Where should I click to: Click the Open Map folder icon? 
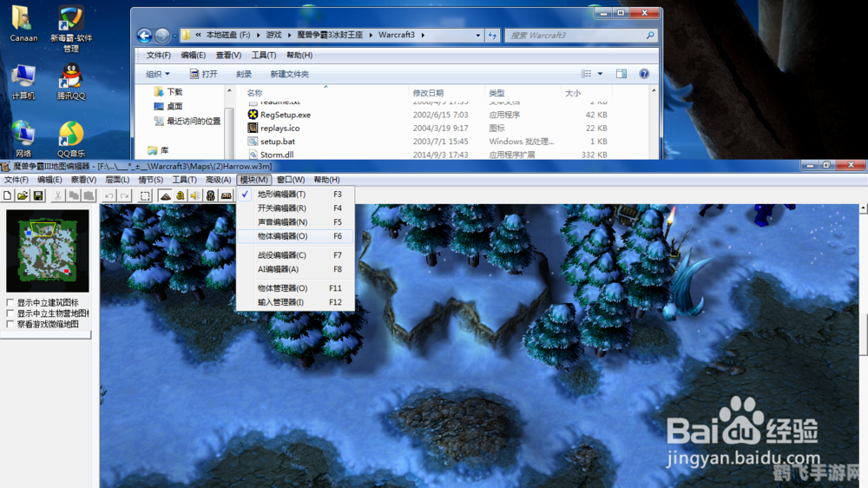[23, 196]
